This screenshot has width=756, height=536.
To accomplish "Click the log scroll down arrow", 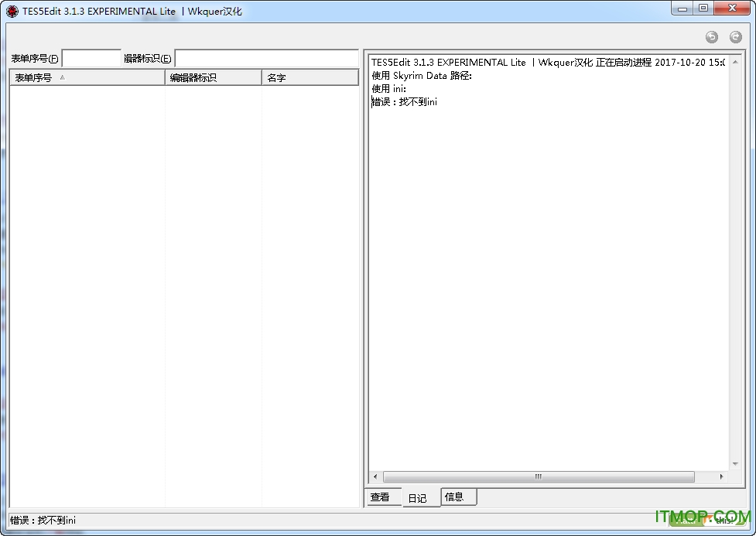I will point(735,464).
